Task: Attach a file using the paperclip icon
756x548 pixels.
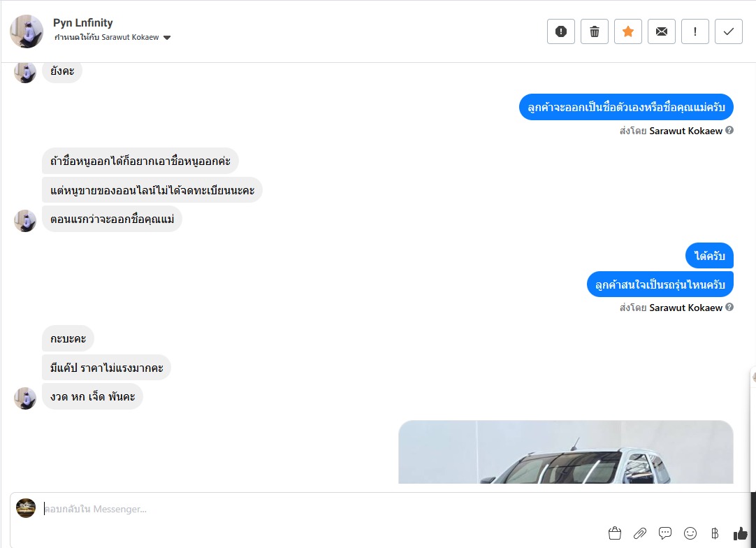Action: (640, 533)
